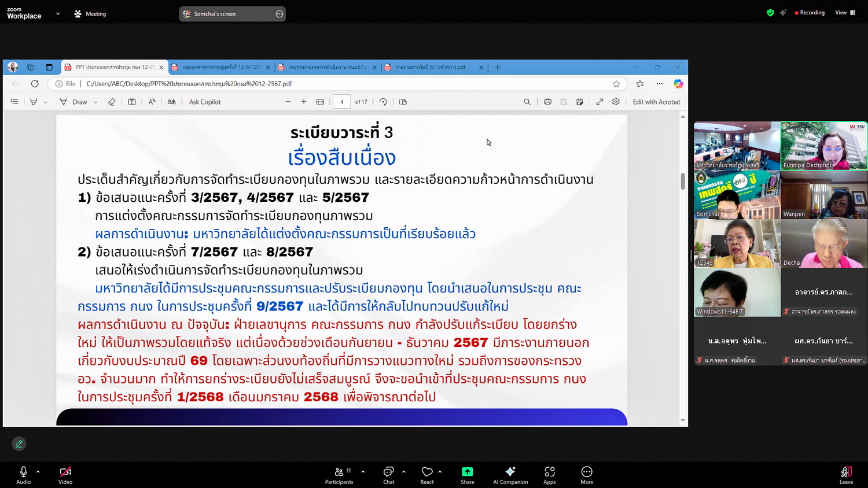Expand the audio settings arrow
This screenshot has width=868, height=488.
tap(38, 472)
